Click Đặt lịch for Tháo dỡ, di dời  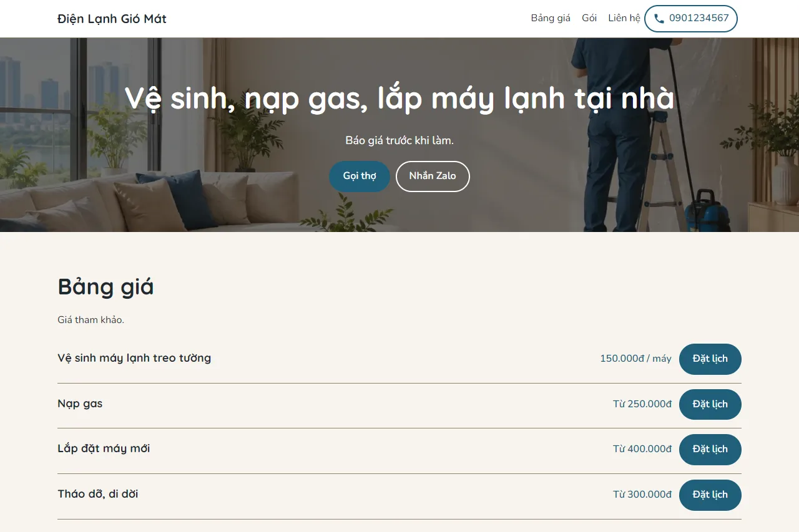710,495
